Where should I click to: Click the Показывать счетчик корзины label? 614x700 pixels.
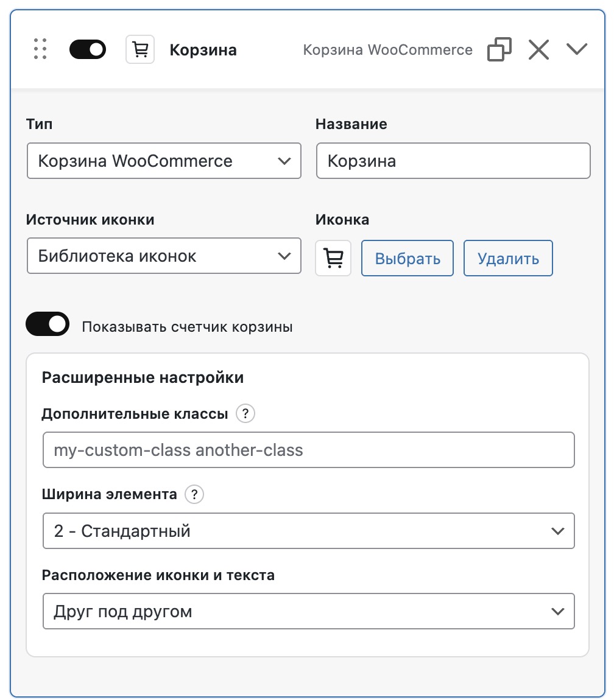[x=187, y=327]
